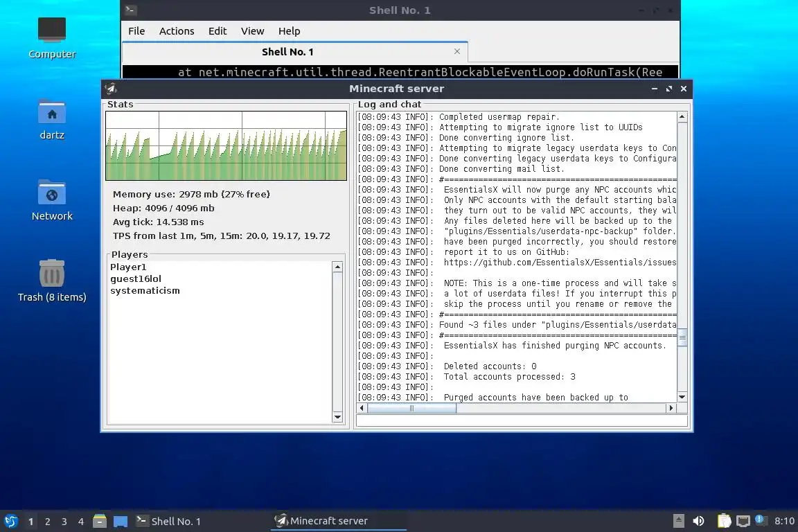
Task: Open the View menu in Shell window
Action: (x=252, y=31)
